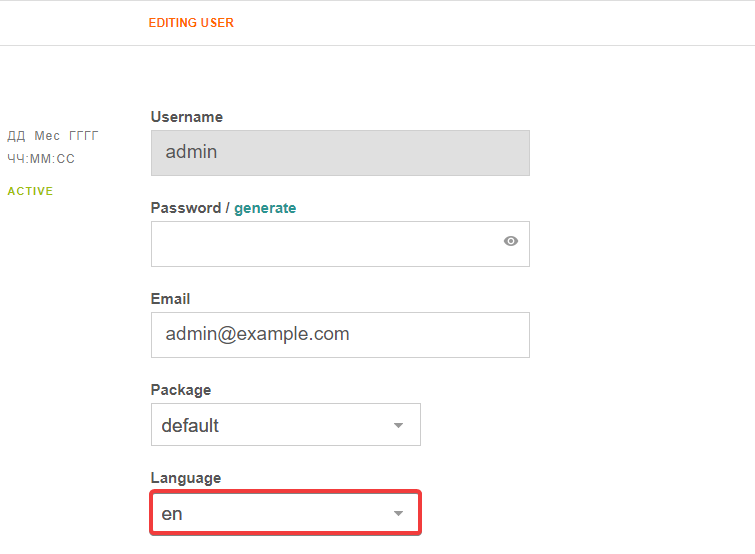Viewport: 755px width, 554px height.
Task: Click the Email field label
Action: pyautogui.click(x=170, y=299)
